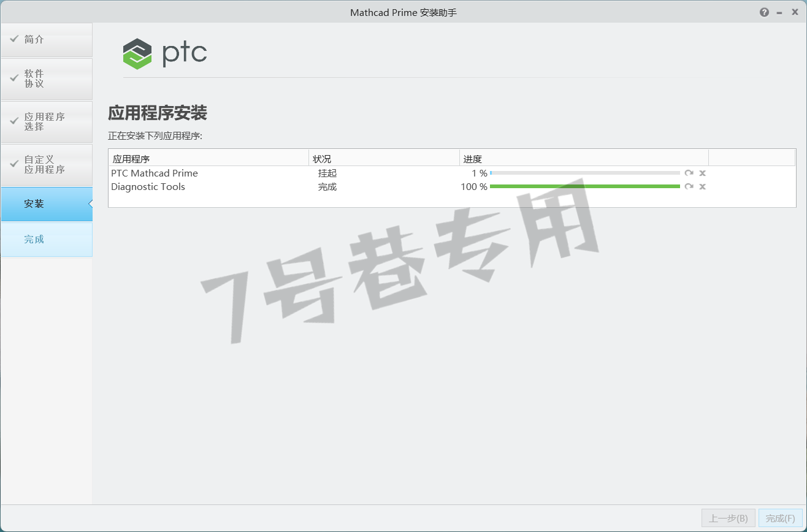Viewport: 807px width, 532px height.
Task: Click the Mathcad Prime 安装助手 title
Action: point(403,12)
